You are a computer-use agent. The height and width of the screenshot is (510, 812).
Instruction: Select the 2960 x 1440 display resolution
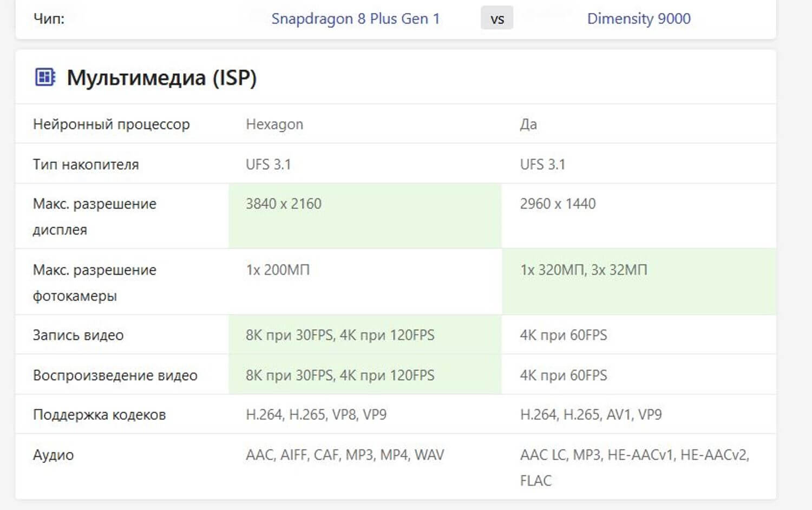(x=558, y=203)
